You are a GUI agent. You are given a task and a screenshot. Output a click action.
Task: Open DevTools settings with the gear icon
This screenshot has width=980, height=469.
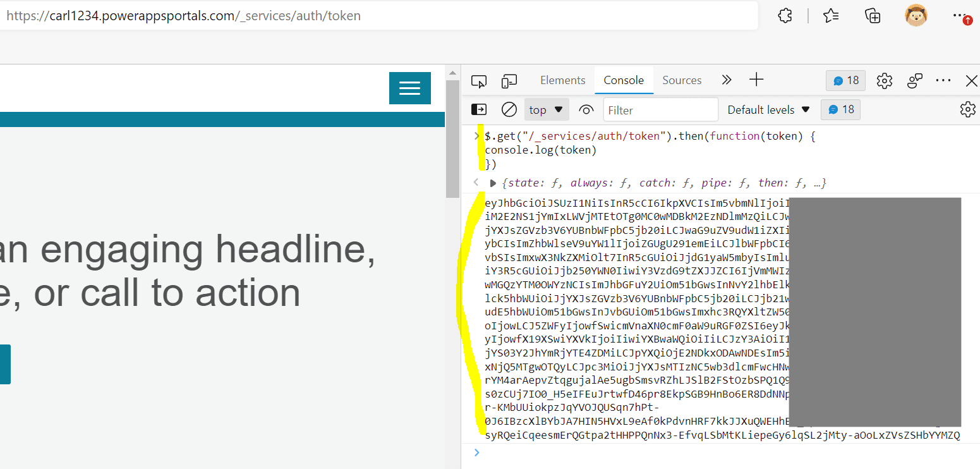pyautogui.click(x=884, y=81)
